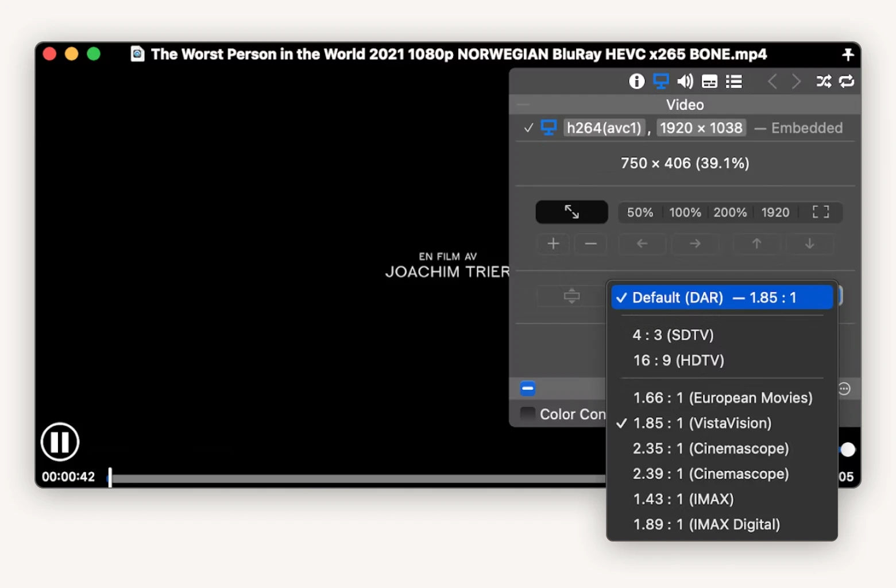Set video size to 50%

[640, 212]
